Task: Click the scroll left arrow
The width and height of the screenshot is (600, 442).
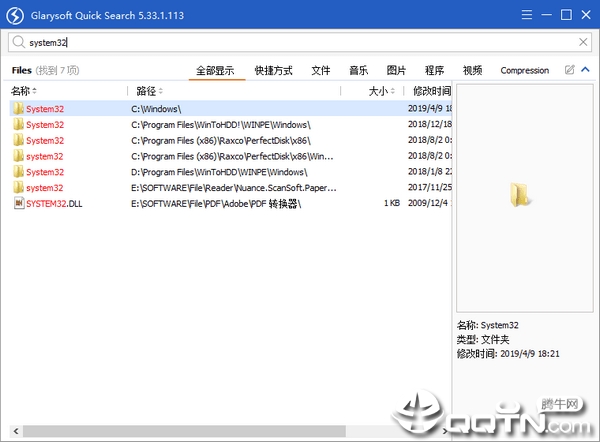Action: click(x=16, y=431)
